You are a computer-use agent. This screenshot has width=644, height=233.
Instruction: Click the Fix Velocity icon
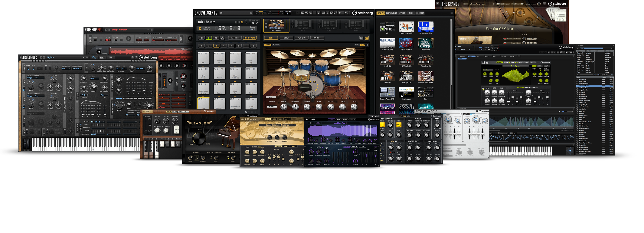pyautogui.click(x=310, y=13)
